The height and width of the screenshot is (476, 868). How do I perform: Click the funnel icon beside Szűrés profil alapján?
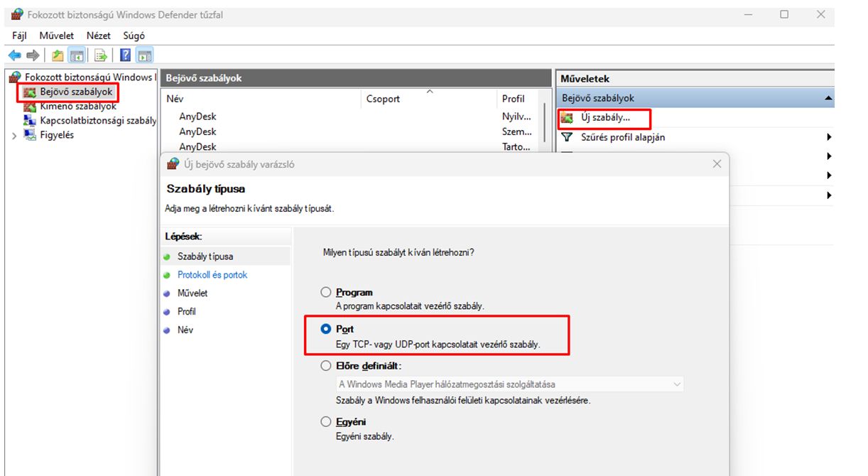pyautogui.click(x=567, y=137)
